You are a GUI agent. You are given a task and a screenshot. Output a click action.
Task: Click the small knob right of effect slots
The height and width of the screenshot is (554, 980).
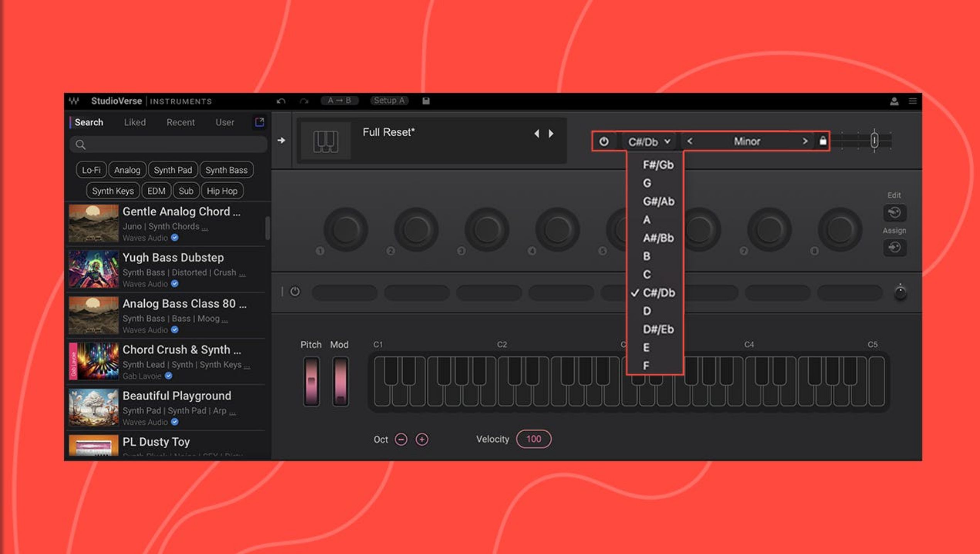pyautogui.click(x=900, y=292)
